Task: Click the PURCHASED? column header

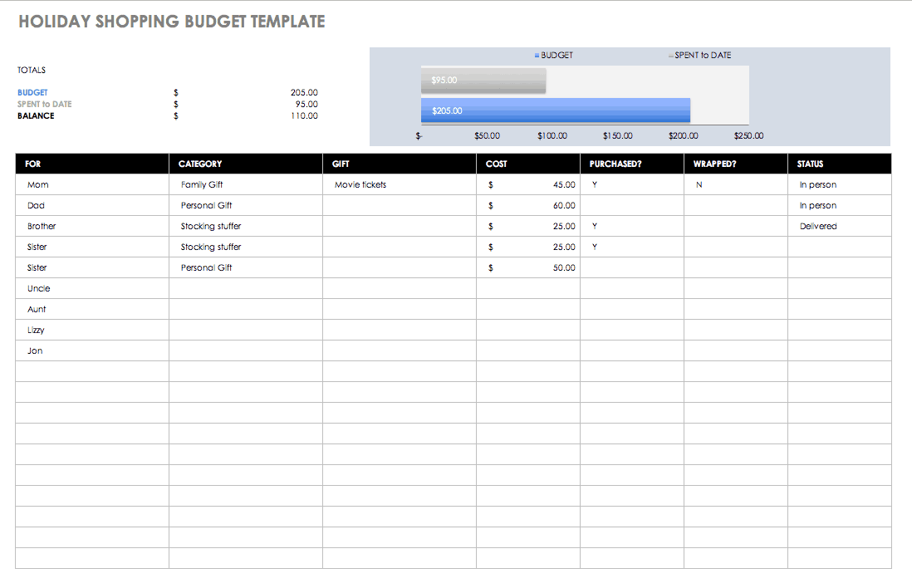Action: (631, 164)
